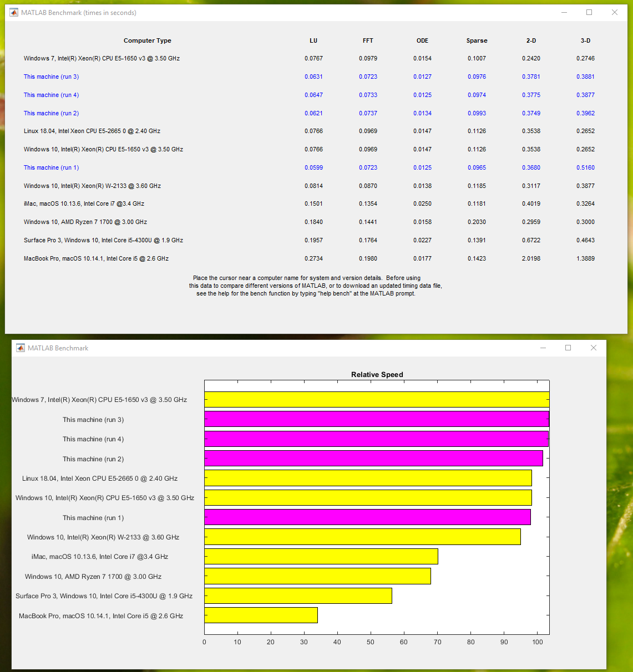Click the FFT column header
633x672 pixels.
(368, 40)
